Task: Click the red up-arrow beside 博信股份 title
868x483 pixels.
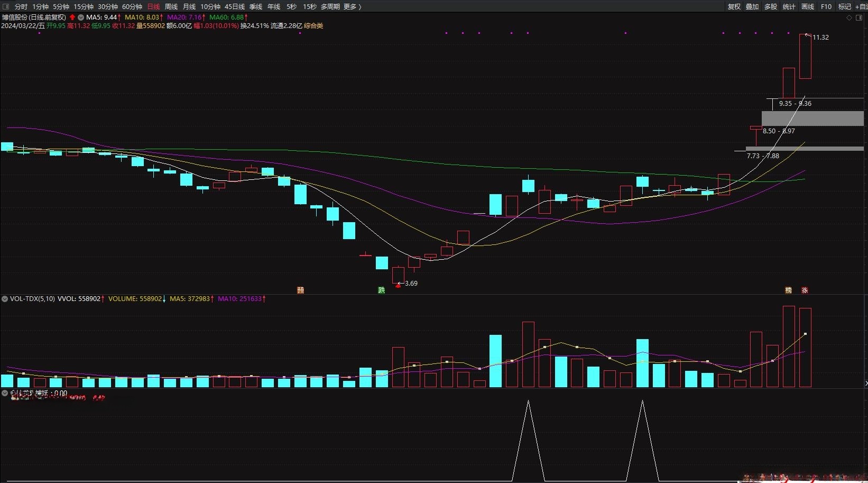Action: coord(72,17)
